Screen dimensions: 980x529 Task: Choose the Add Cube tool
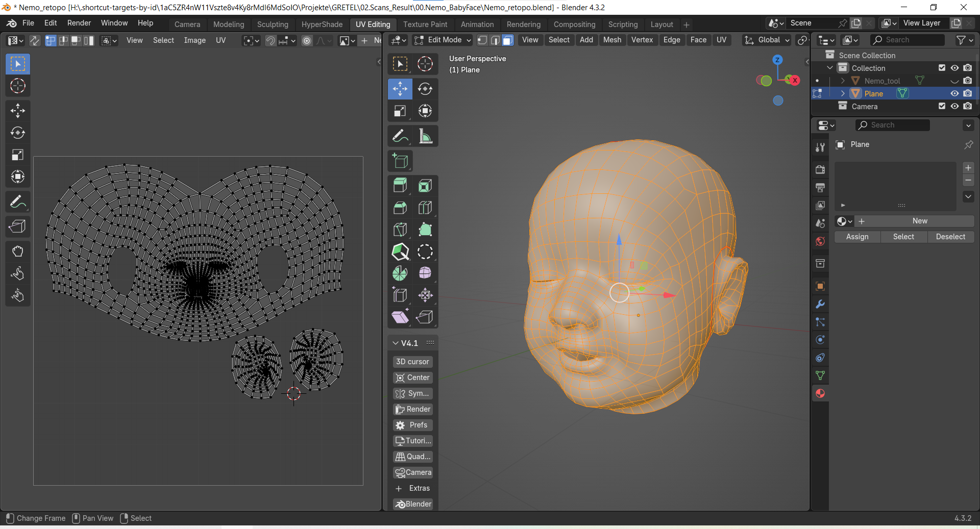(x=400, y=161)
